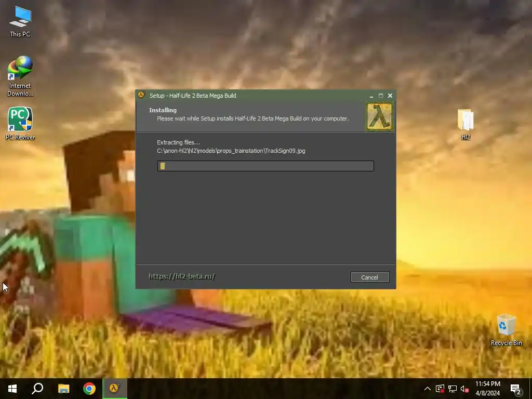Click the 'Extracting files...' status text
Viewport: 532px width, 399px height.
[179, 142]
